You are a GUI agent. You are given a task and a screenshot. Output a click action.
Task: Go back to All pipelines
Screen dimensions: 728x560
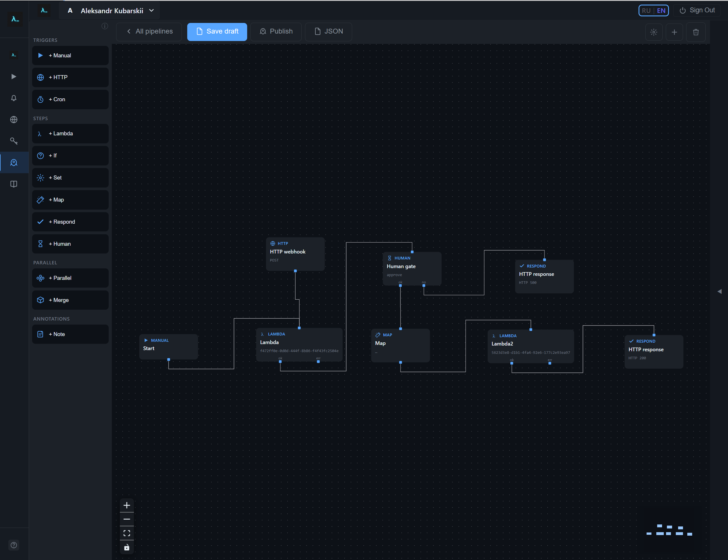click(149, 32)
